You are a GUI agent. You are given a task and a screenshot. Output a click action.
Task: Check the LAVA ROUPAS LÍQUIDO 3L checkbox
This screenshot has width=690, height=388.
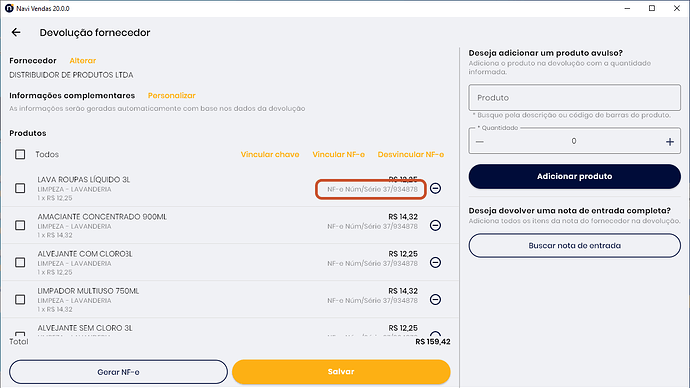pyautogui.click(x=20, y=188)
